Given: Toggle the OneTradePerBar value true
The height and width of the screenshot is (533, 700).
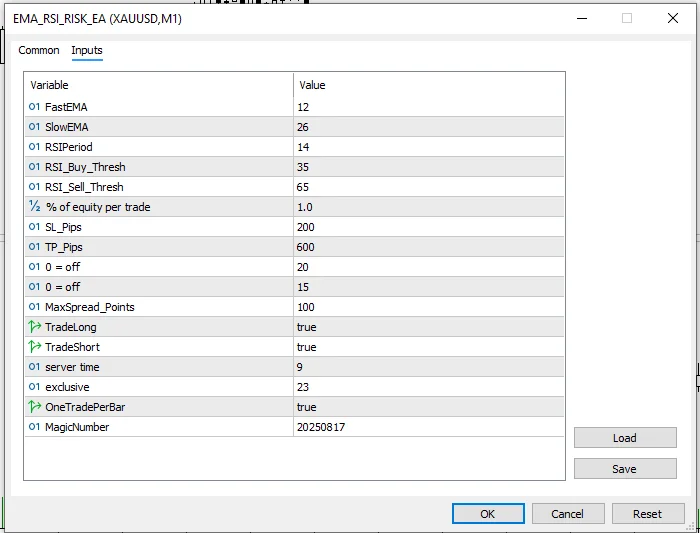Looking at the screenshot, I should click(307, 407).
